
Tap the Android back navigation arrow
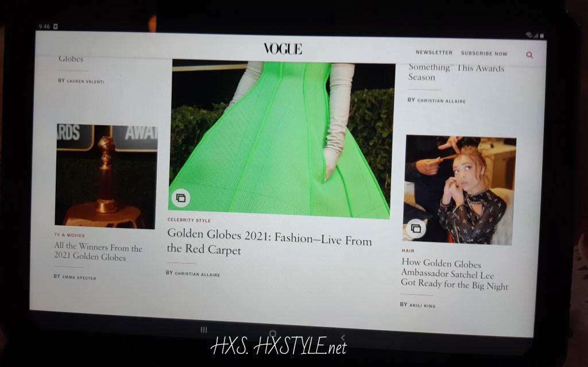pos(343,337)
